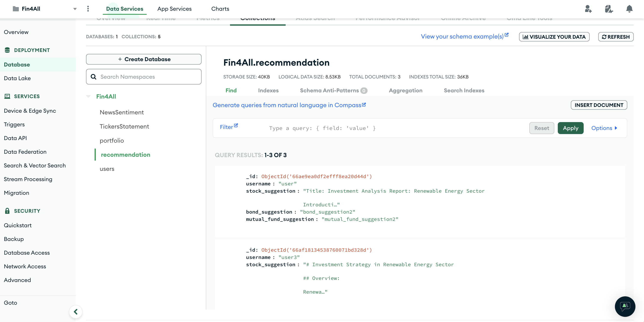
Task: Click into the filter query field
Action: click(395, 128)
